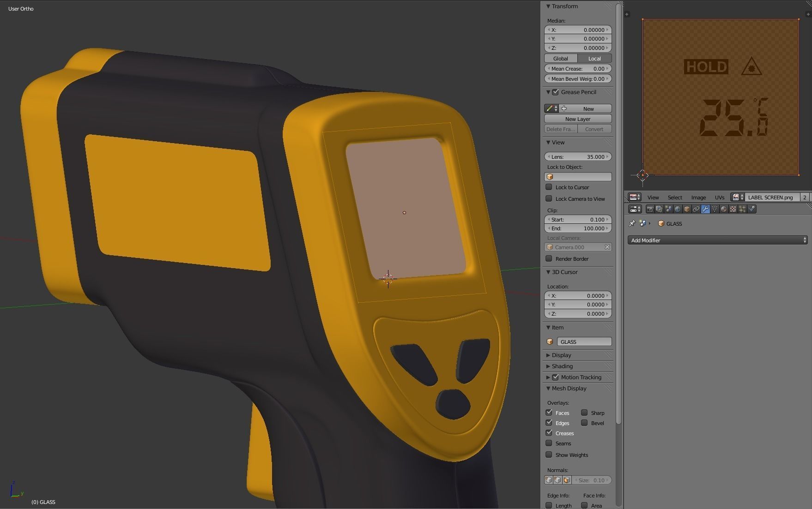
Task: Click the LABEL SCREEN.png image name field
Action: 772,197
